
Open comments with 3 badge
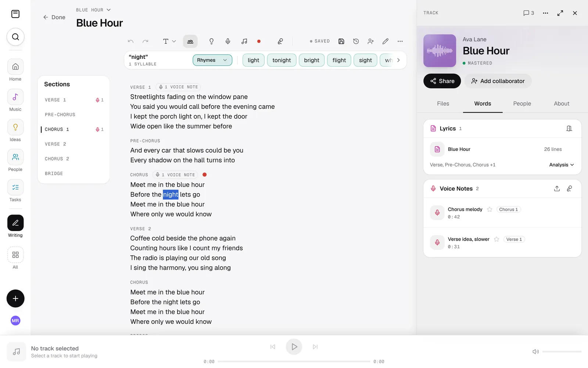pyautogui.click(x=528, y=13)
